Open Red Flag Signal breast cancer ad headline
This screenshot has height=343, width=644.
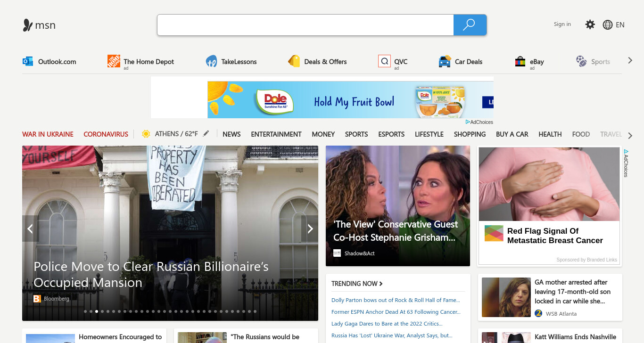555,236
